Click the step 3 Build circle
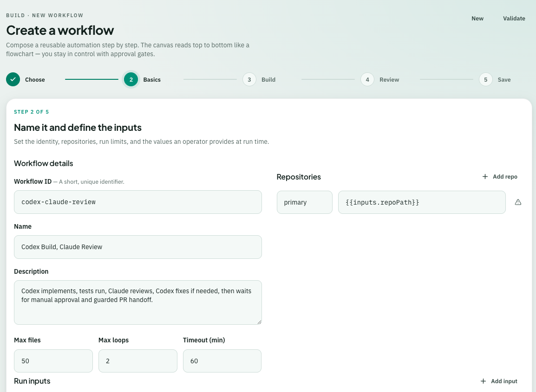Screen dimensions: 536x392 click(x=249, y=79)
